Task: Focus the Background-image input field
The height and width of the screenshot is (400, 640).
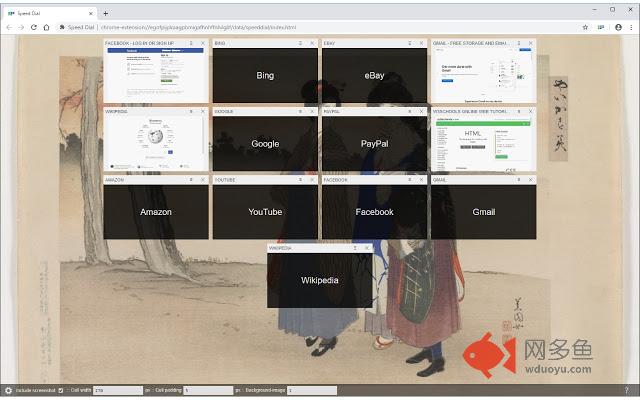Action: tap(312, 391)
